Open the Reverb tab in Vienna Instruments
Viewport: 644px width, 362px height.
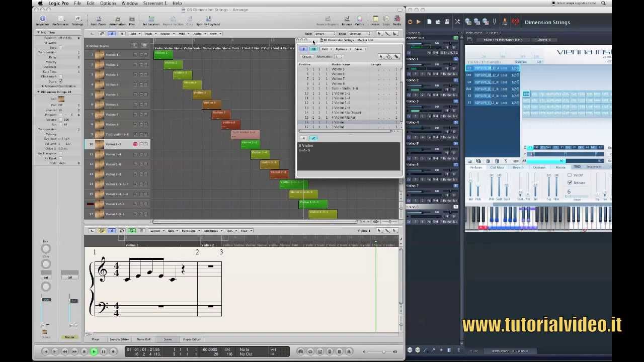[518, 167]
